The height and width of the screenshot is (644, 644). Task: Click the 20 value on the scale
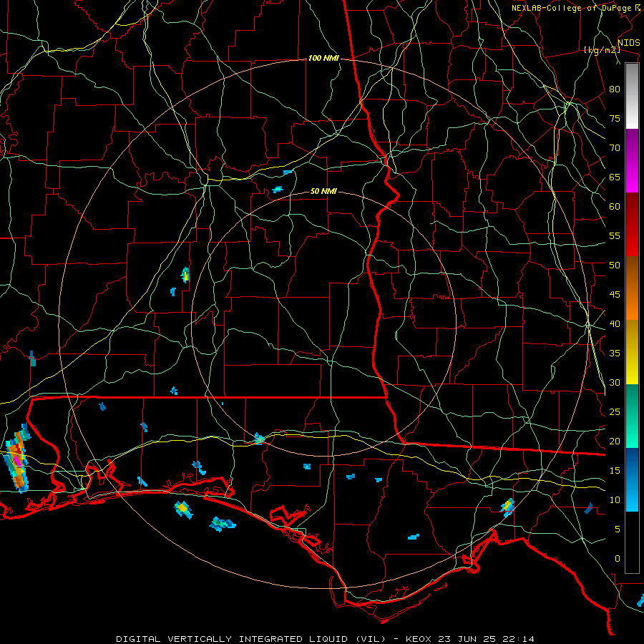(x=615, y=441)
